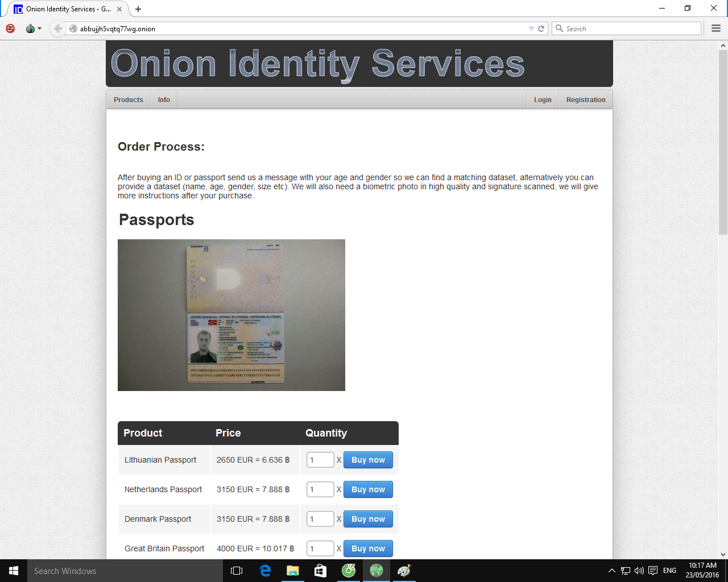Open the Info menu item
Viewport: 728px width, 582px height.
coord(163,99)
